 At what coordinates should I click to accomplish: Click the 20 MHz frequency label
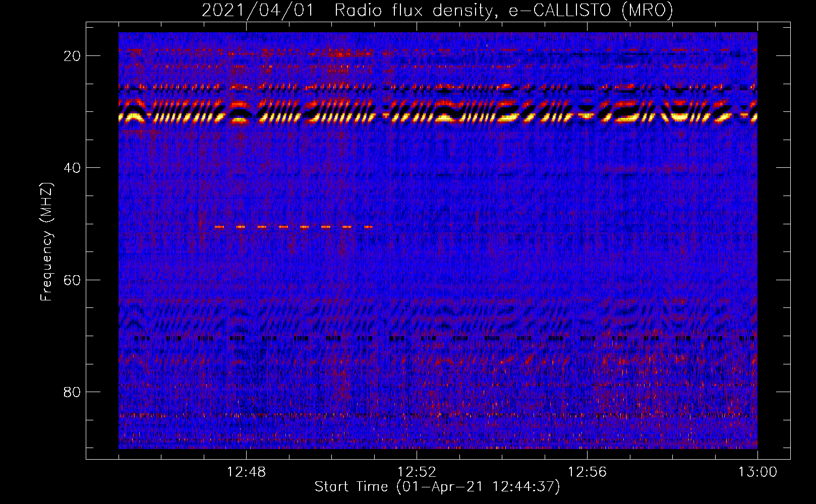pos(73,56)
